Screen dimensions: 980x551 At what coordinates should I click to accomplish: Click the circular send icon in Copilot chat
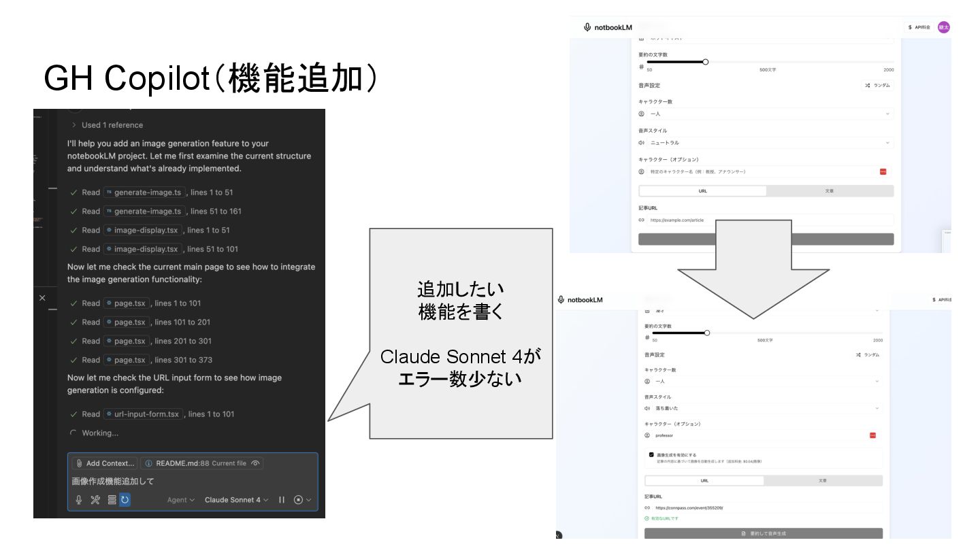click(x=298, y=500)
